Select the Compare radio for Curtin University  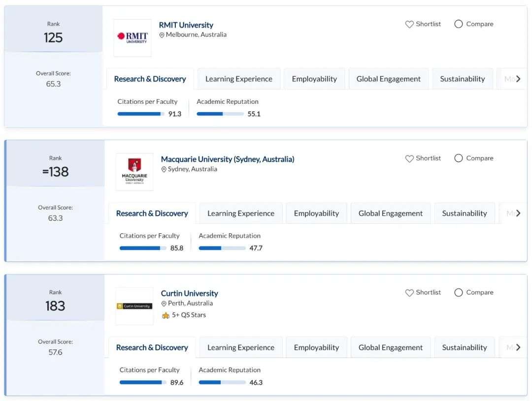(x=459, y=293)
